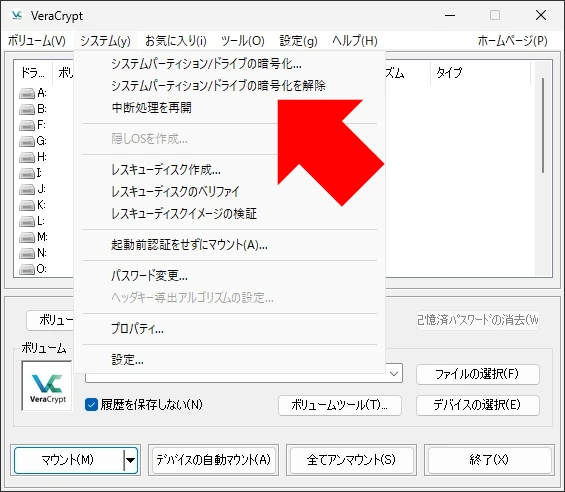Select drive N: icon in list

pyautogui.click(x=27, y=253)
